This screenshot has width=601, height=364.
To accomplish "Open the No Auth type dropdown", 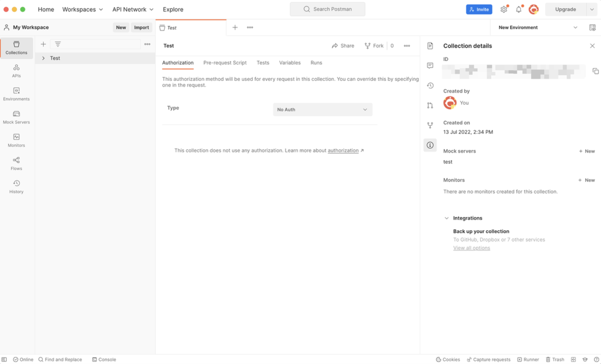I will click(x=322, y=110).
